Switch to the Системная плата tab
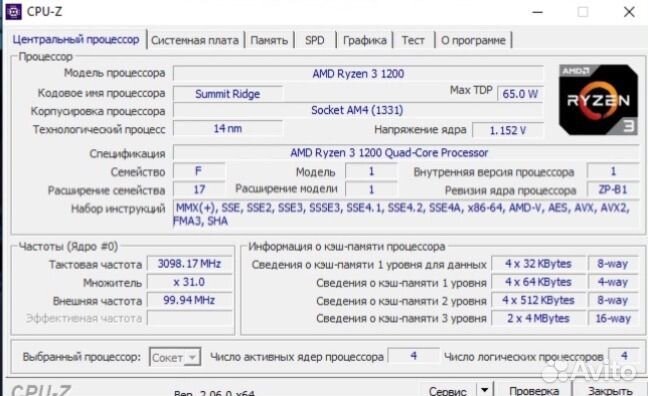The image size is (648, 396). (195, 40)
